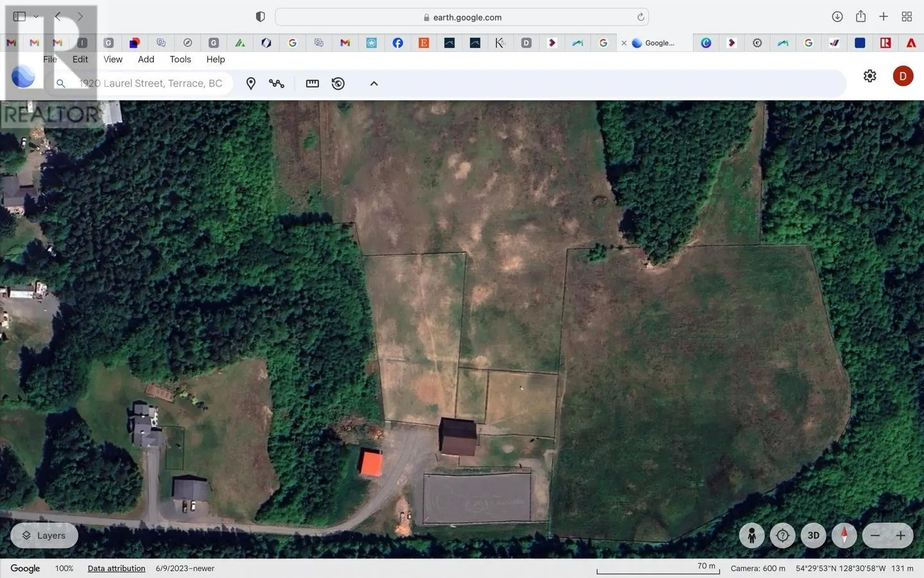This screenshot has width=924, height=578.
Task: Add a placemark using the pin icon
Action: [251, 83]
